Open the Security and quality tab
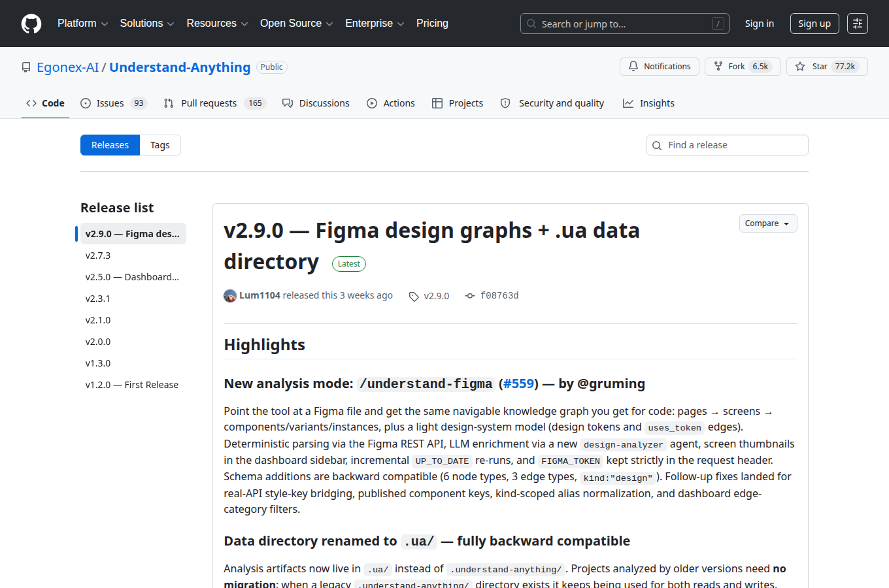The width and height of the screenshot is (889, 588). point(552,103)
